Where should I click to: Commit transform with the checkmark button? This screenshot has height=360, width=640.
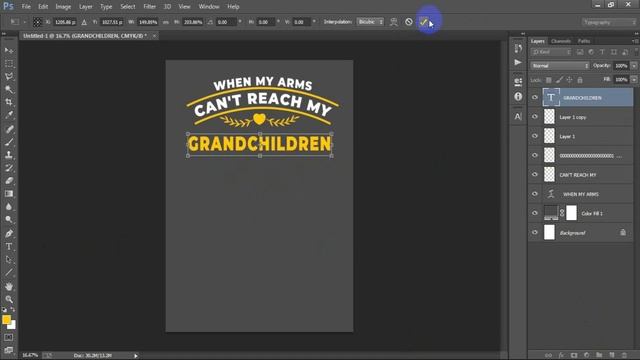[423, 22]
